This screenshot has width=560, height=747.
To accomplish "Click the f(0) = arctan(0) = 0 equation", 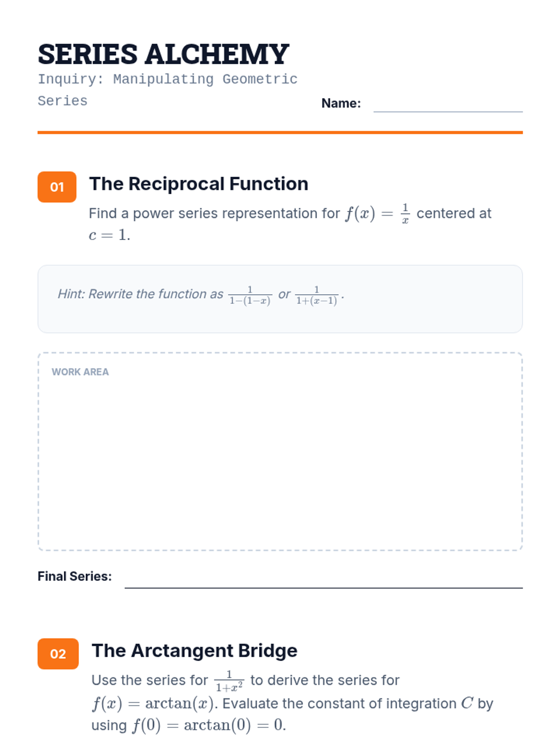I will click(208, 725).
